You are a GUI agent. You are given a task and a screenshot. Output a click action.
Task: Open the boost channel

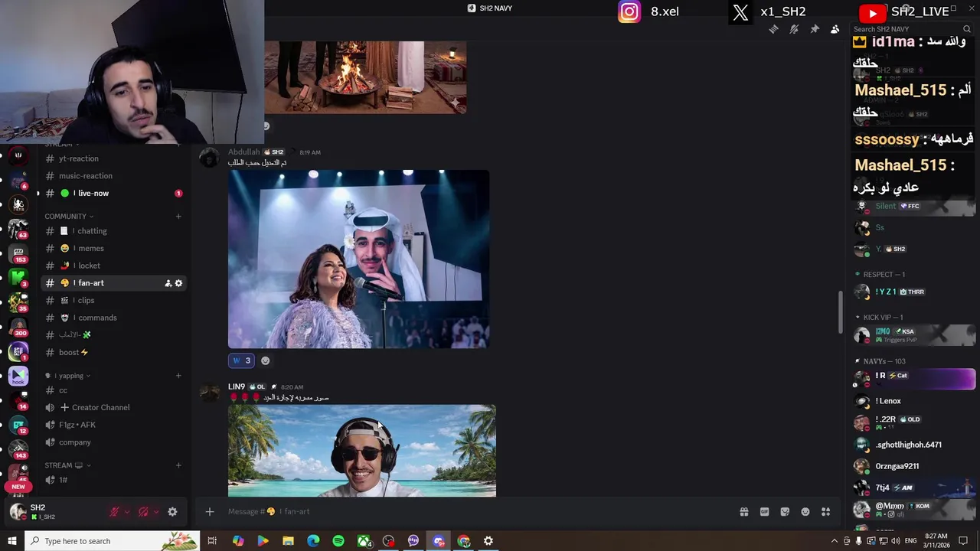click(113, 353)
